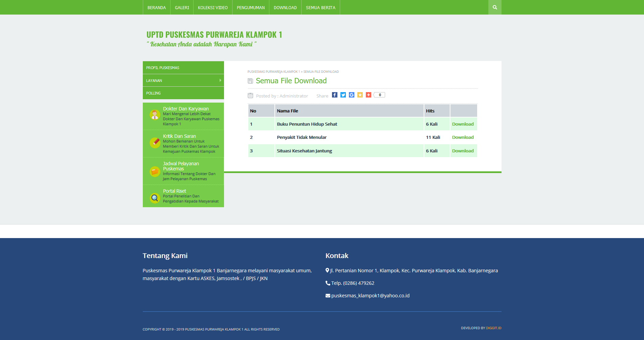Go to BERANDA from the navbar

pyautogui.click(x=156, y=7)
